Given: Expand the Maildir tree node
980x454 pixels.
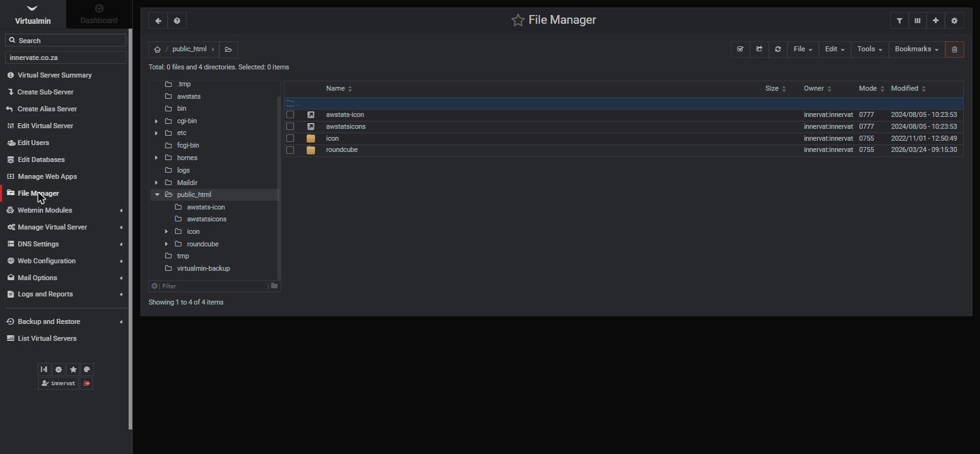Looking at the screenshot, I should pos(156,183).
